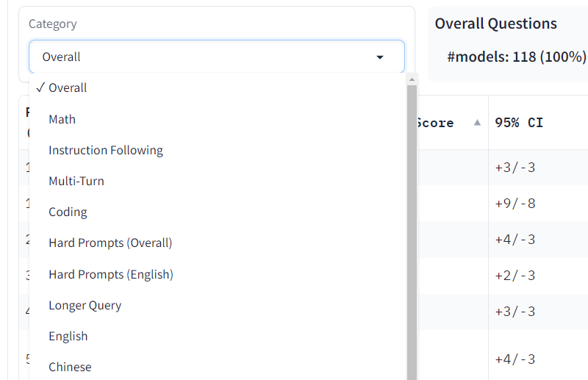Choose Hard Prompts (English) option
Image resolution: width=588 pixels, height=380 pixels.
point(111,274)
